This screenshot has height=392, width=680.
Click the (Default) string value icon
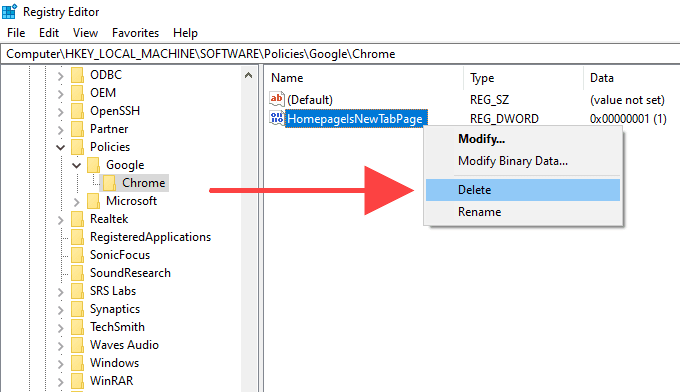(x=277, y=99)
